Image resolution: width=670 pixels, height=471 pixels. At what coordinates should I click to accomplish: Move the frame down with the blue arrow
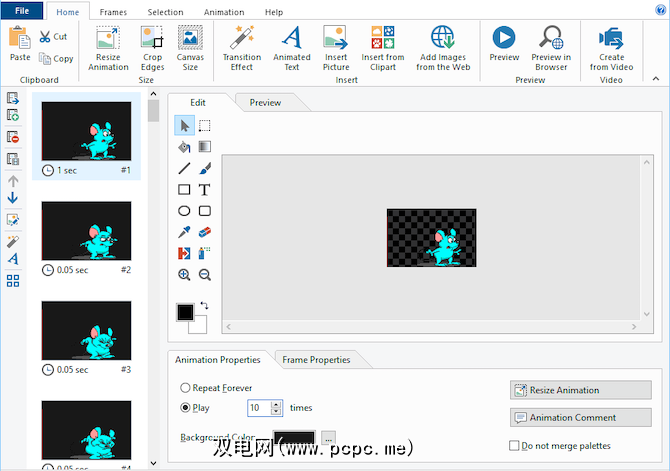tap(13, 198)
